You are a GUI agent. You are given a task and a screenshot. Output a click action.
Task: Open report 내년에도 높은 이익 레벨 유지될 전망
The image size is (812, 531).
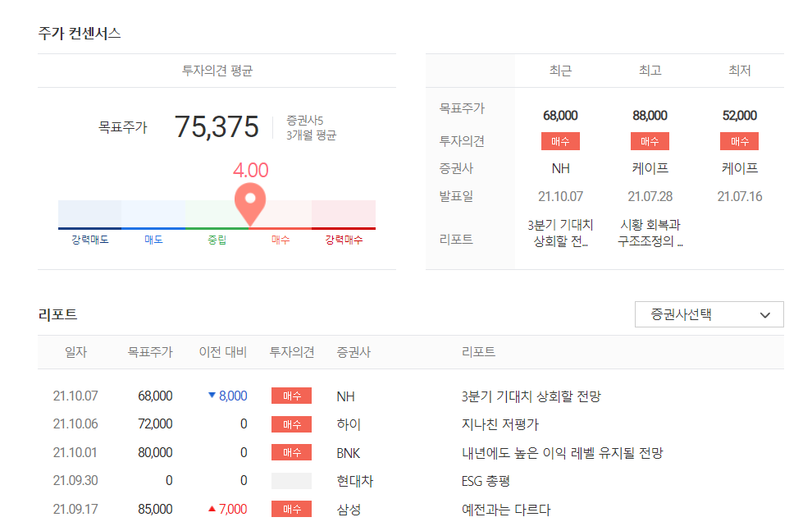tap(562, 453)
